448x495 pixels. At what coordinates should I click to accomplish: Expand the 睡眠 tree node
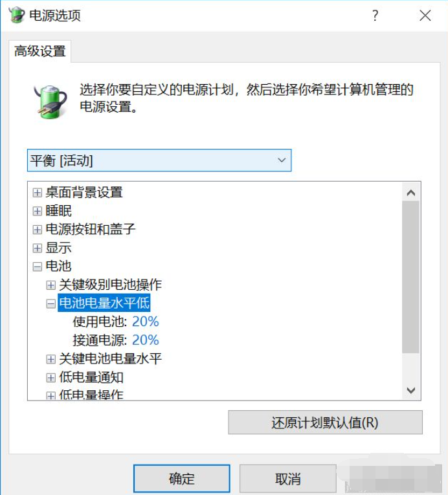pos(38,211)
